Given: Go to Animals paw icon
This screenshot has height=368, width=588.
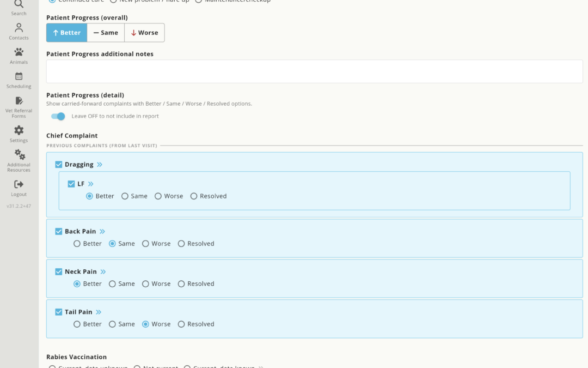Looking at the screenshot, I should (x=19, y=52).
